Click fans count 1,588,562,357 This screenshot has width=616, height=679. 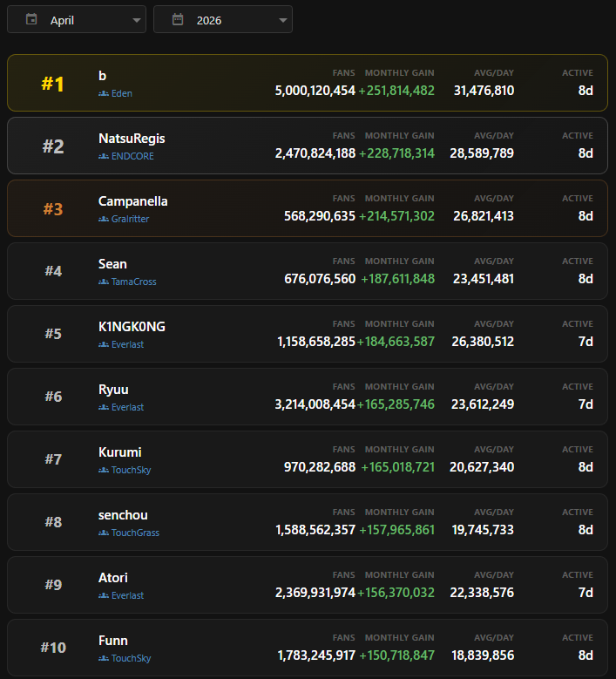[x=315, y=530]
